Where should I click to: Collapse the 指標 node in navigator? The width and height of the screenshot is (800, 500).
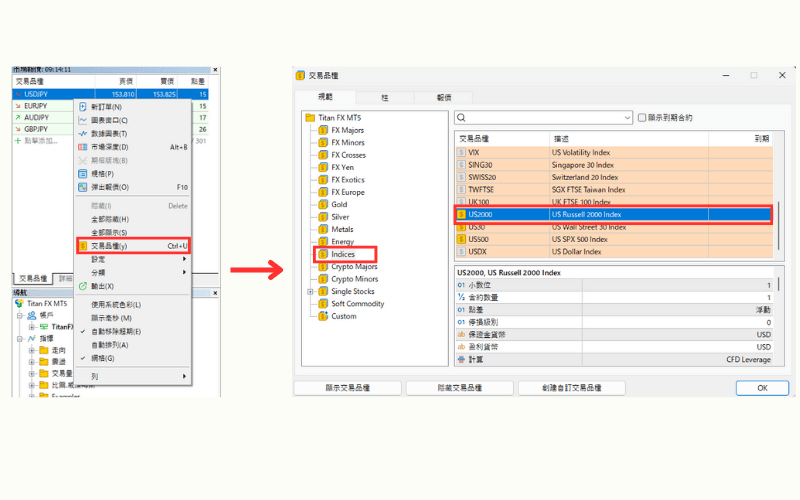point(19,338)
